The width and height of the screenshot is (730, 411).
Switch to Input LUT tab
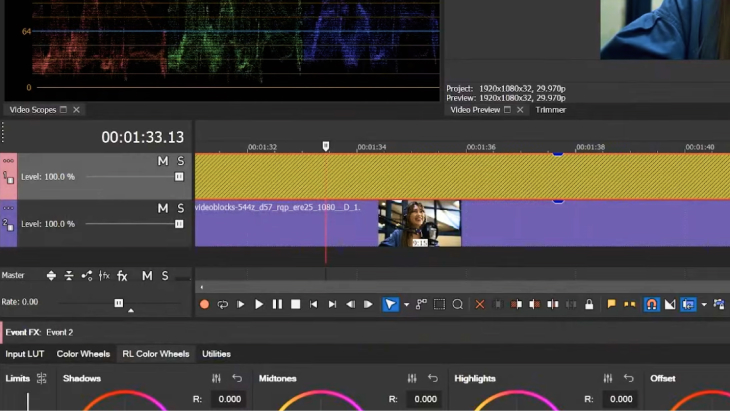tap(25, 354)
